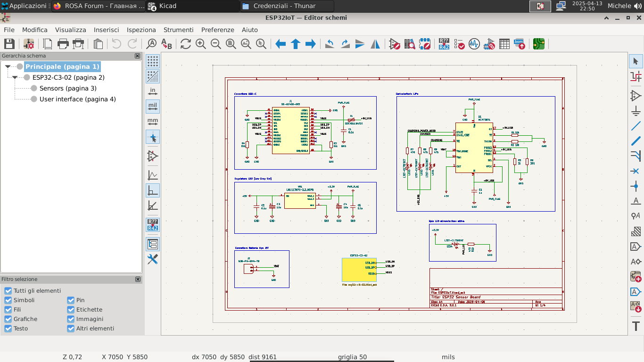This screenshot has width=644, height=362.
Task: Open the Strumenti menu
Action: pyautogui.click(x=178, y=30)
